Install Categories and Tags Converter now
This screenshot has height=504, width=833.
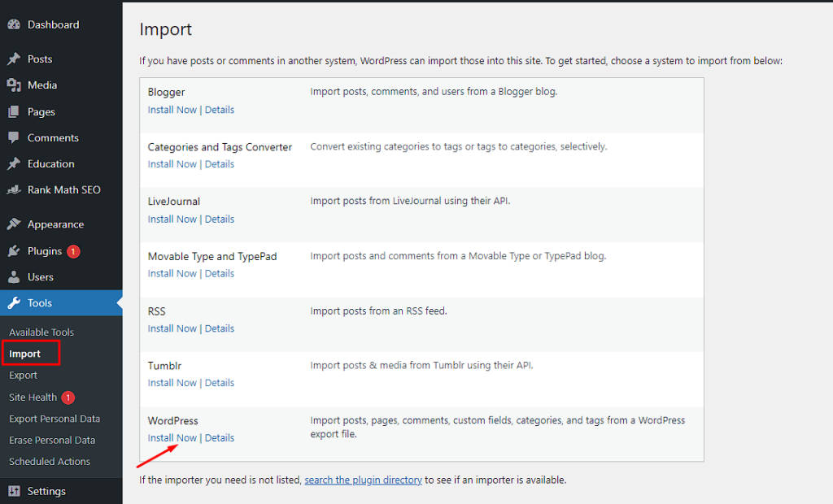(172, 164)
